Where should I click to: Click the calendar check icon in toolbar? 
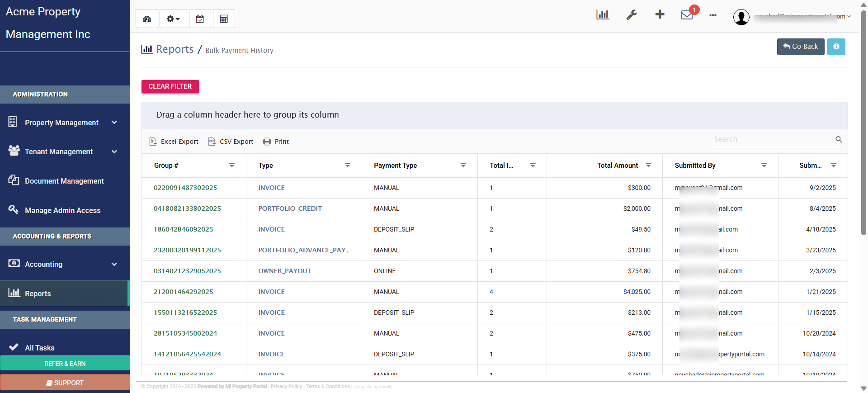[200, 19]
